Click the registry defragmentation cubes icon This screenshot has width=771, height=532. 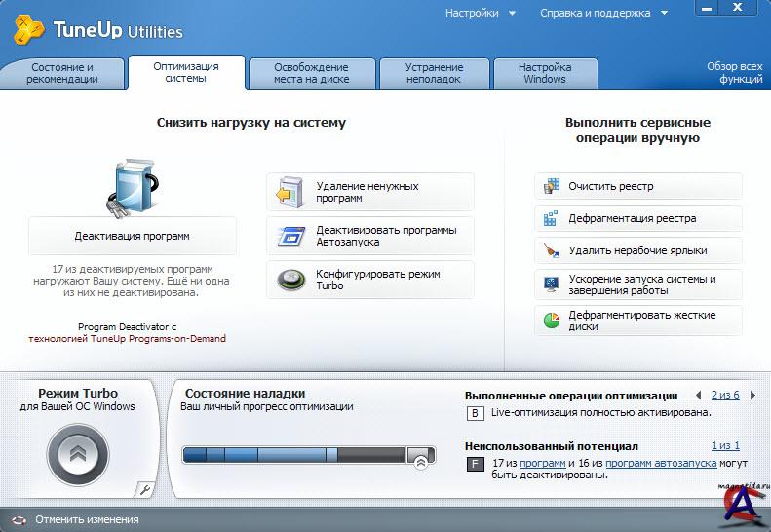pos(551,218)
